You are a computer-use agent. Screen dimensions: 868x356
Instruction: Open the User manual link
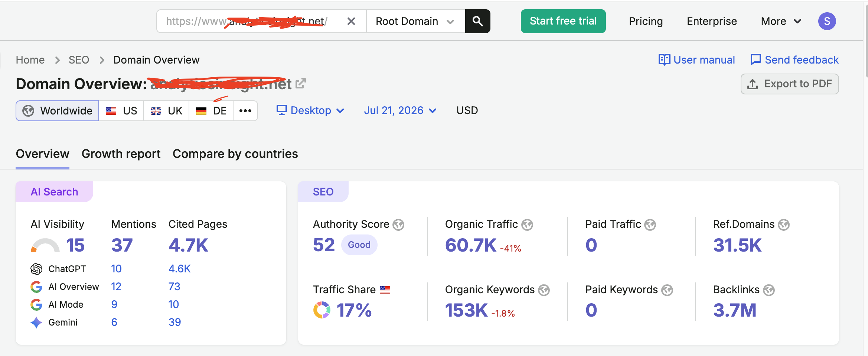point(704,60)
